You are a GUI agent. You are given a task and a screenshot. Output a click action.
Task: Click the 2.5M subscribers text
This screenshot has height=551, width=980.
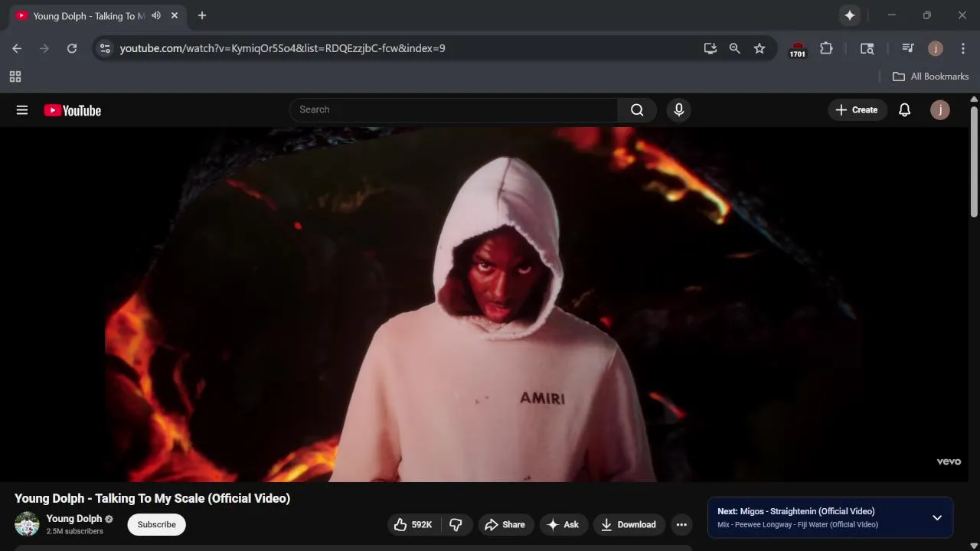point(75,531)
